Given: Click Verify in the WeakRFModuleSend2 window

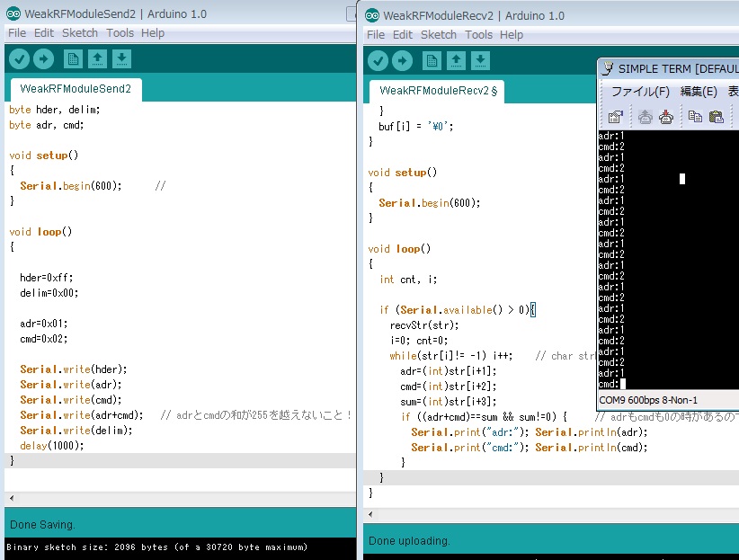Looking at the screenshot, I should point(19,59).
